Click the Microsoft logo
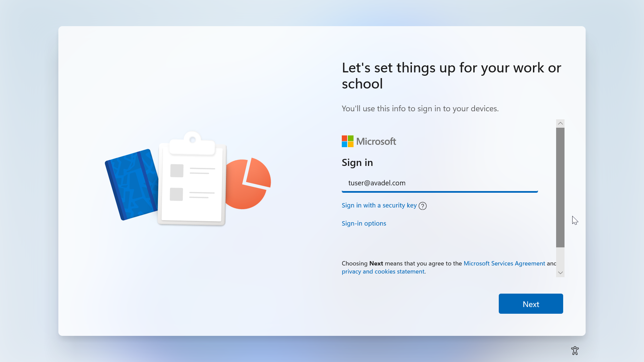 click(x=369, y=141)
